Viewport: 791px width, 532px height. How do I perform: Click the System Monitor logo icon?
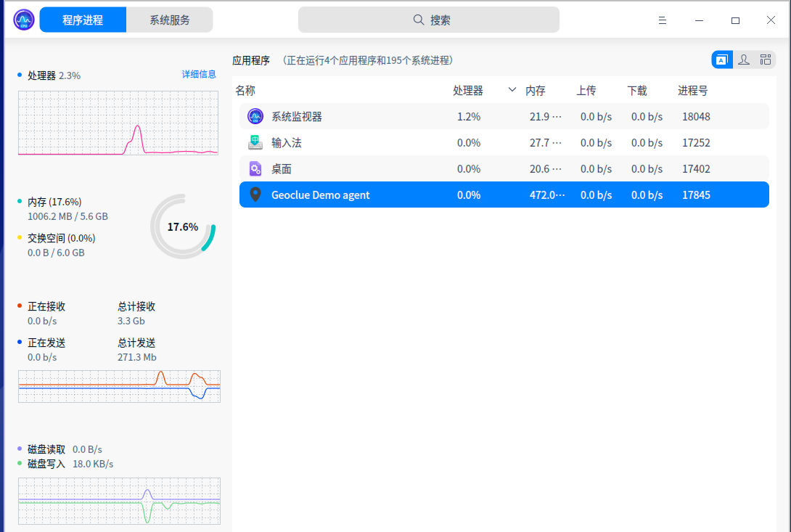coord(22,20)
